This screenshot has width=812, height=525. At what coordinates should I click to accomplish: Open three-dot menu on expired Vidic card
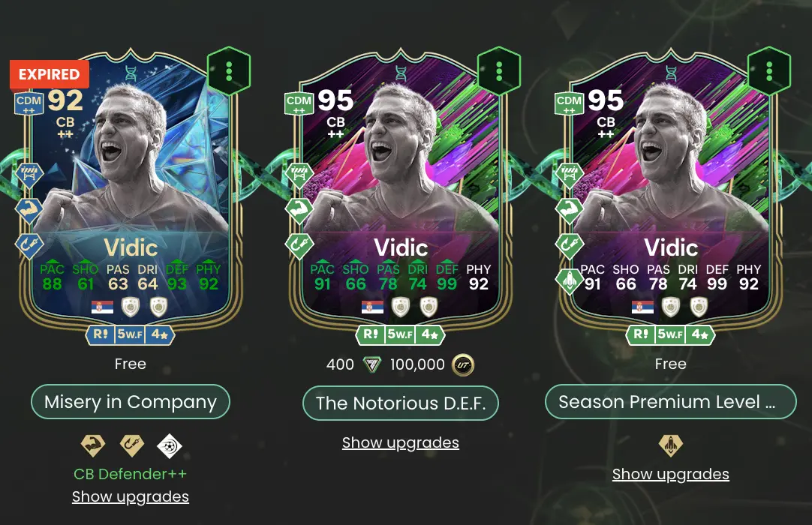(x=229, y=71)
